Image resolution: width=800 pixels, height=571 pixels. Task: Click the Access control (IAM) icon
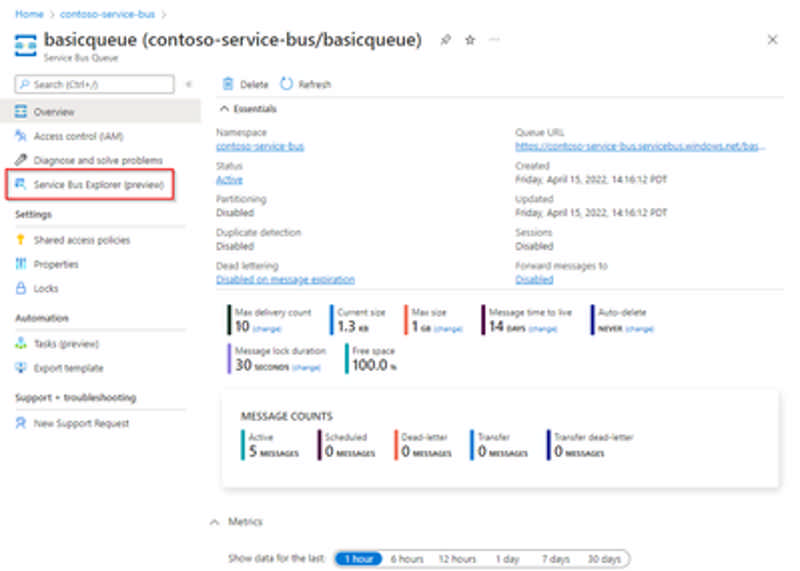coord(21,136)
